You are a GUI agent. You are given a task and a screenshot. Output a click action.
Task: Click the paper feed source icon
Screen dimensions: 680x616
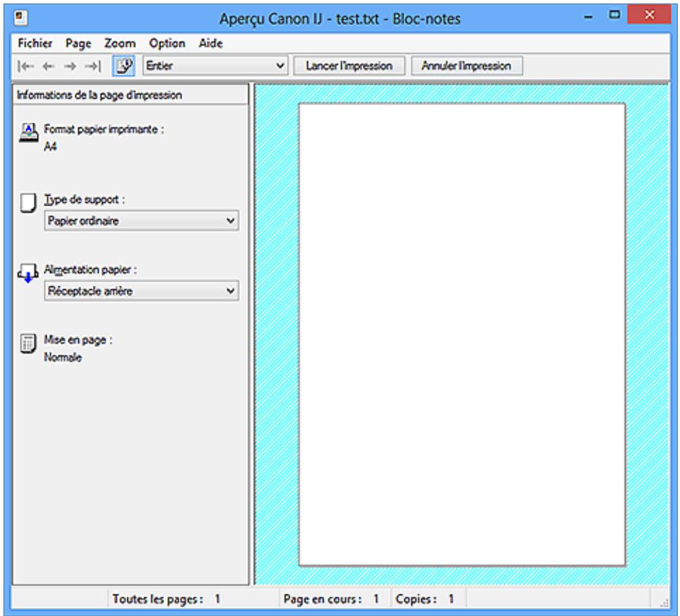tap(30, 273)
